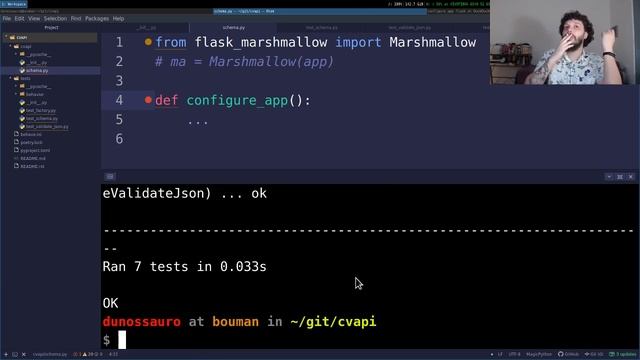The image size is (640, 360).
Task: Open the Edit menu
Action: coord(19,19)
